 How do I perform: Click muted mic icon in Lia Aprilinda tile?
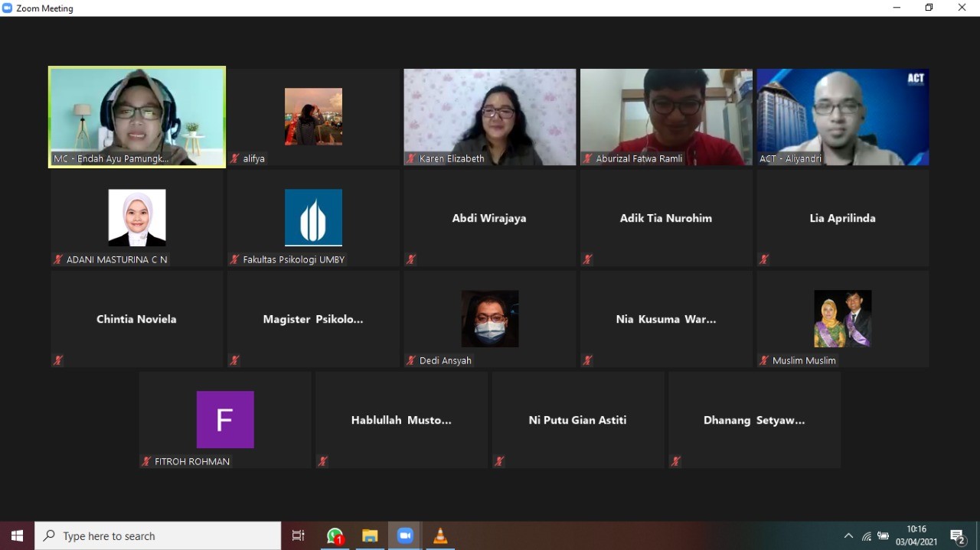point(764,259)
